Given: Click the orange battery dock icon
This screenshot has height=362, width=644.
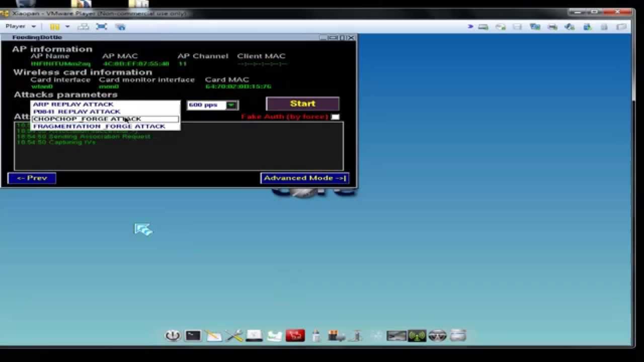Looking at the screenshot, I should coord(336,335).
